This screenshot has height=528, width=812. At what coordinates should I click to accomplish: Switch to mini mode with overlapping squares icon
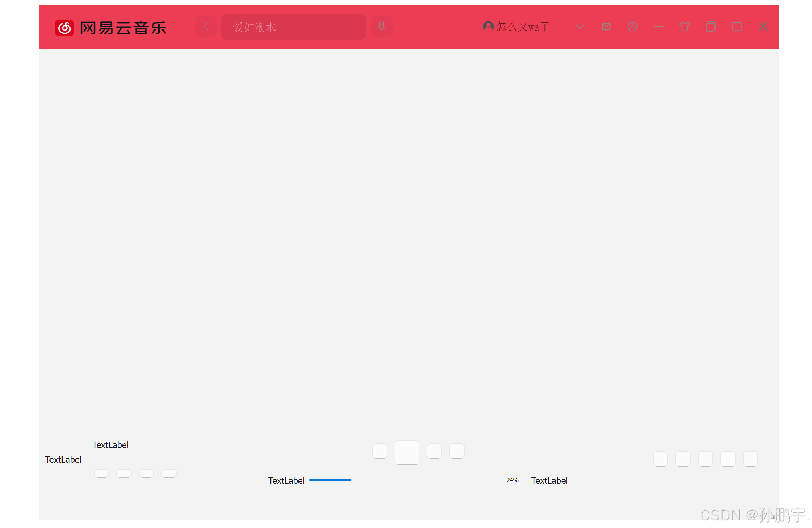click(x=711, y=27)
